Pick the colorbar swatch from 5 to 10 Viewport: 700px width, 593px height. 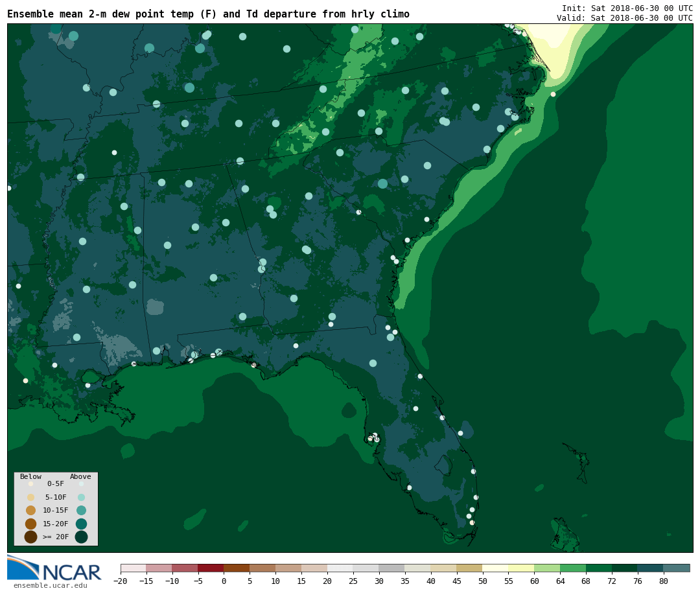tap(263, 568)
